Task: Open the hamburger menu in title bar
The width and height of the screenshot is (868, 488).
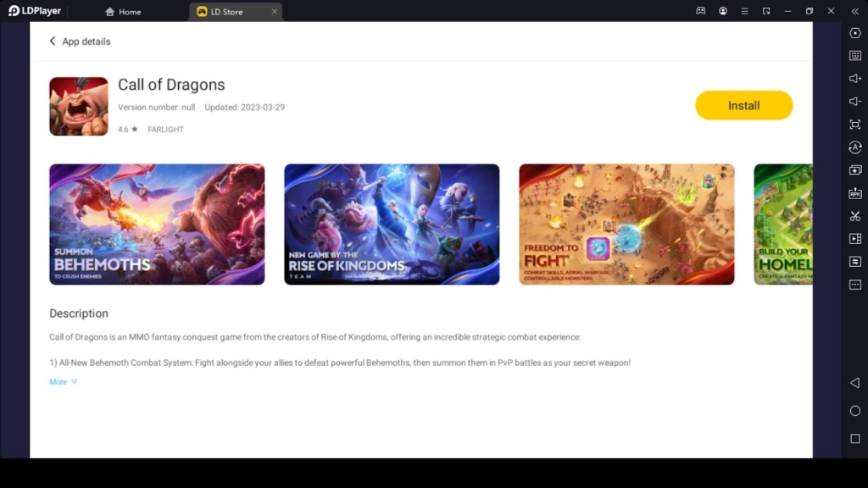Action: pos(744,11)
